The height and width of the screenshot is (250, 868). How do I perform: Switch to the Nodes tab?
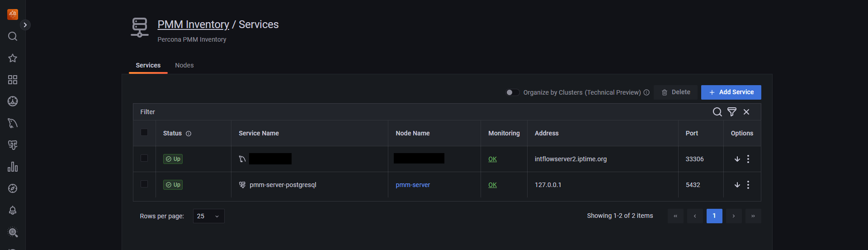(x=184, y=65)
